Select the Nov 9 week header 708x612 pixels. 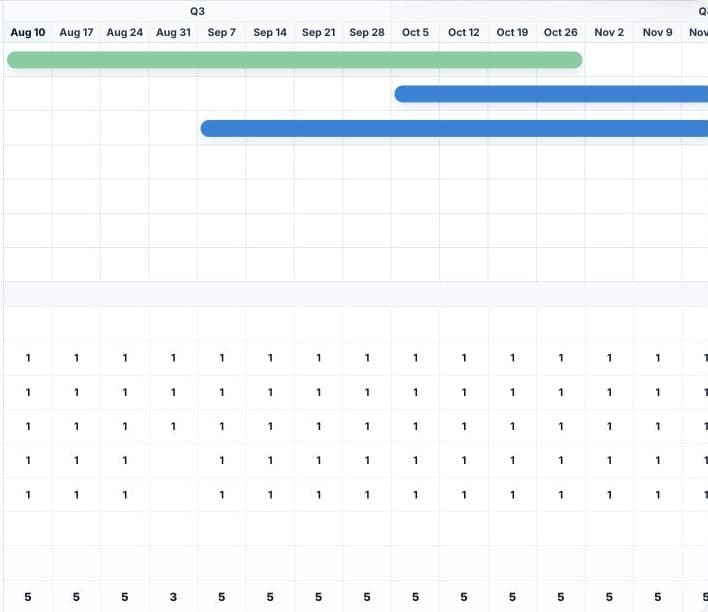[658, 33]
